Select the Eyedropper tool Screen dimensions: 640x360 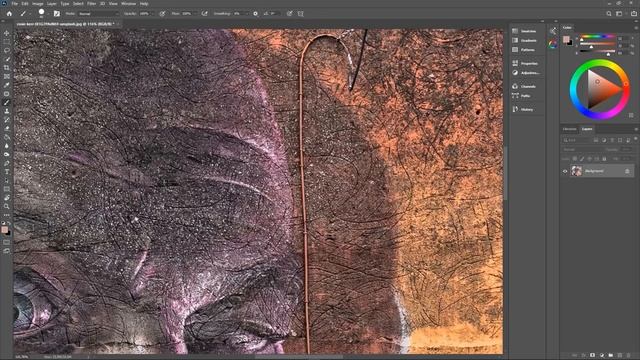tap(7, 85)
